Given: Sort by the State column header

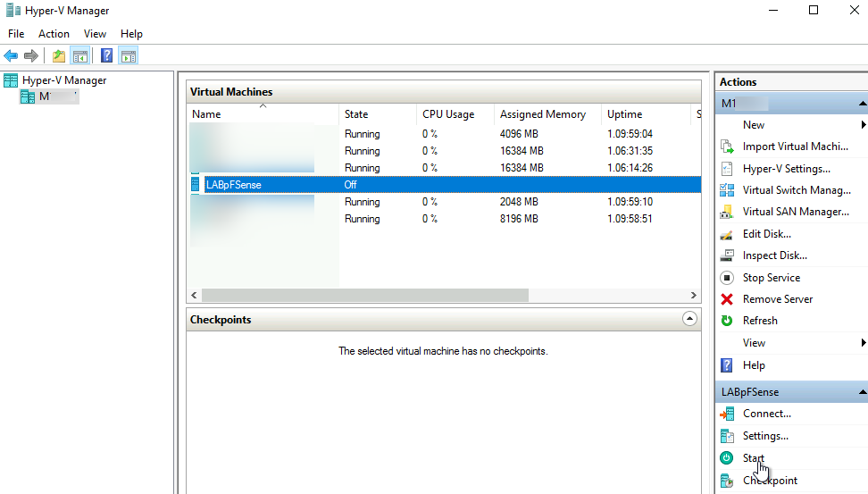Looking at the screenshot, I should pyautogui.click(x=378, y=114).
